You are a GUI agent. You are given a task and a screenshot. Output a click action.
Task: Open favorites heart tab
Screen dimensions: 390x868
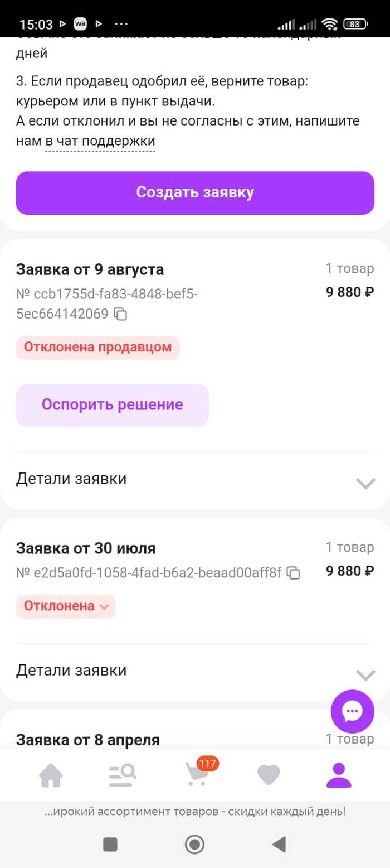269,775
